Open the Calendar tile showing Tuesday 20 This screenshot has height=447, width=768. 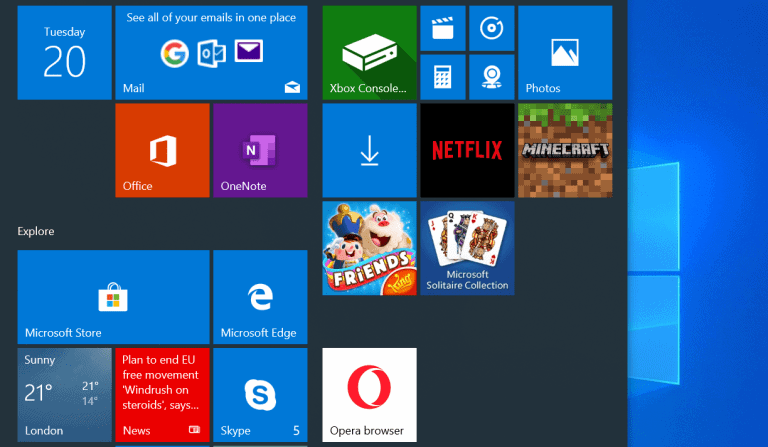[x=64, y=52]
